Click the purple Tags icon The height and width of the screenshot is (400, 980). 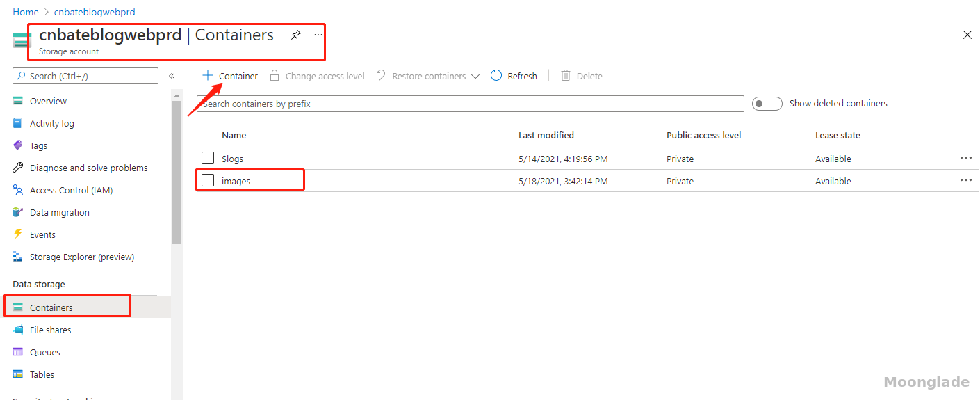(18, 145)
